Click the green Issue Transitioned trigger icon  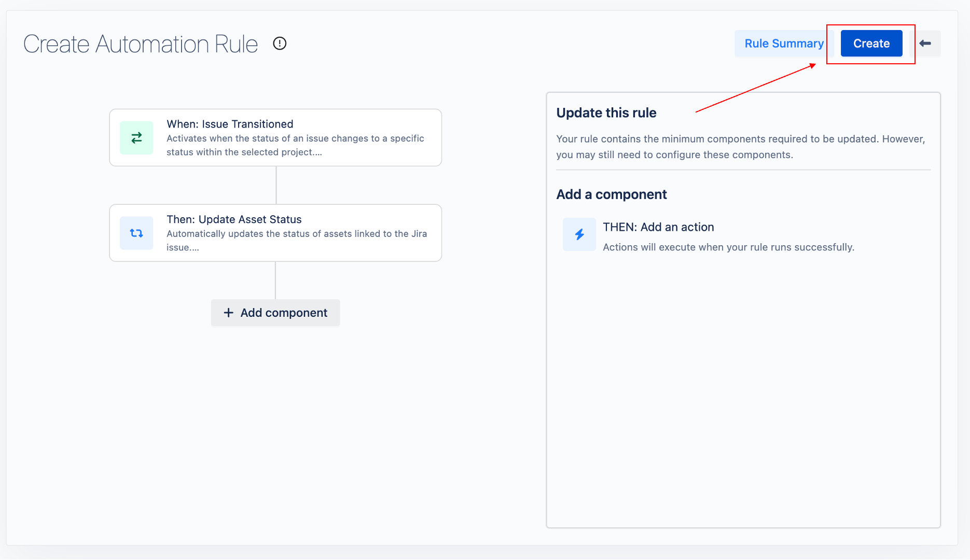(x=136, y=138)
